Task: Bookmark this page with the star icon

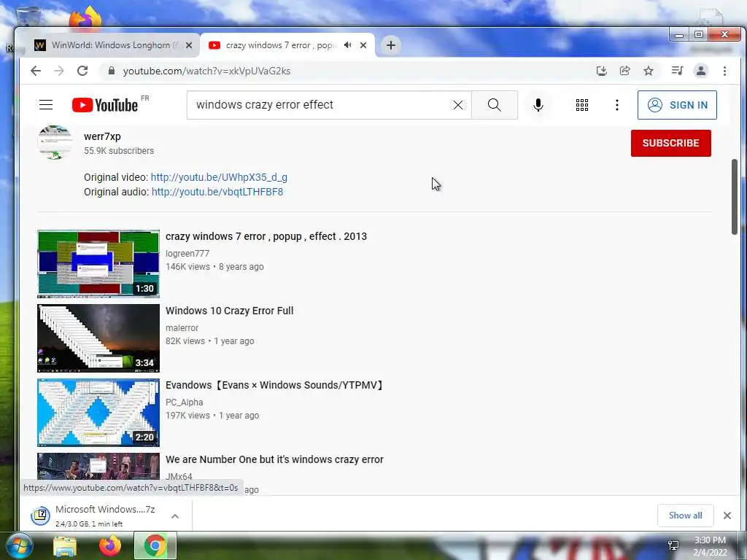Action: 649,71
